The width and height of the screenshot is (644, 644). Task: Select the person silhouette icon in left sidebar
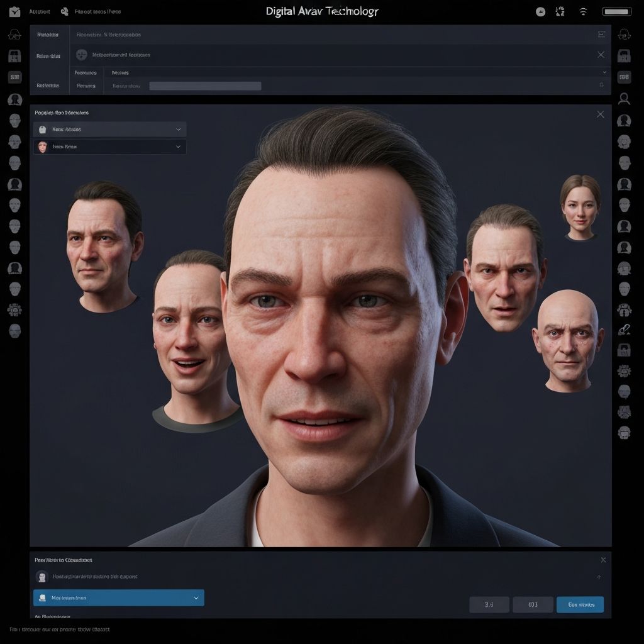coord(14,99)
